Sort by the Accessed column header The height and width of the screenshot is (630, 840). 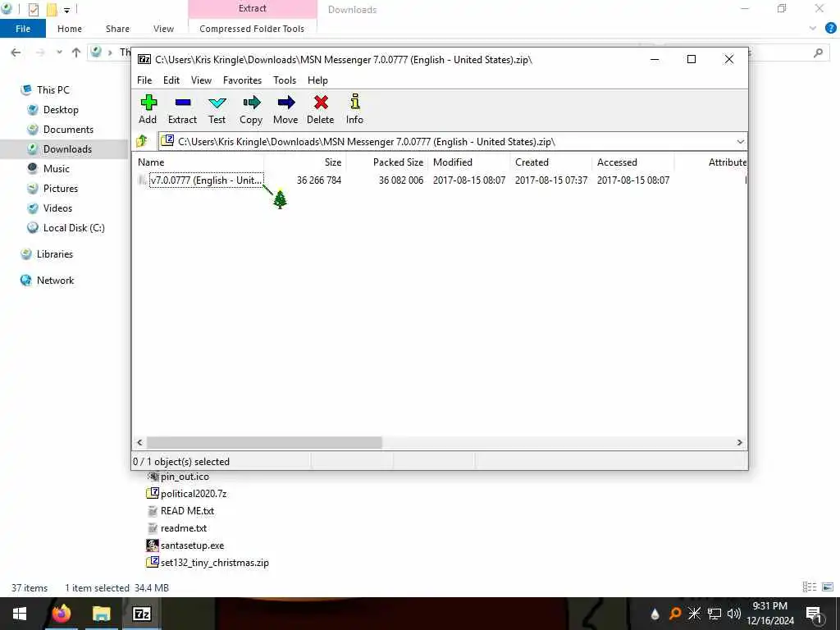click(632, 162)
